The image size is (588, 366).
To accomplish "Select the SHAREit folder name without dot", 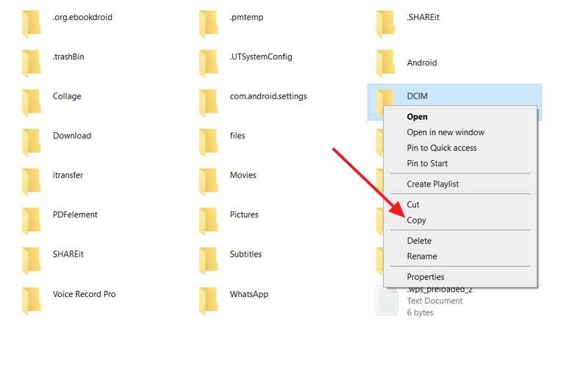I will pyautogui.click(x=68, y=254).
